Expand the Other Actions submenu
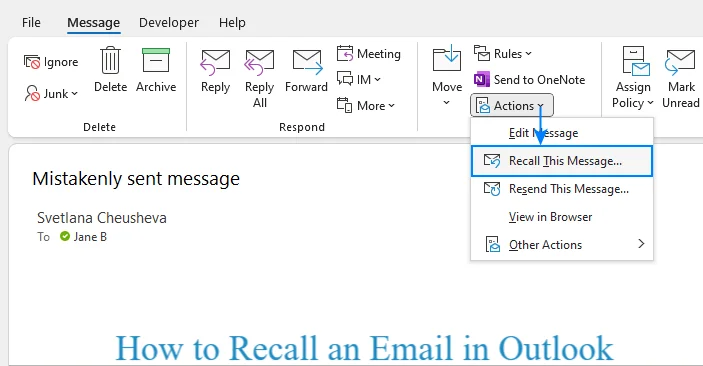The height and width of the screenshot is (366, 703). pyautogui.click(x=562, y=245)
